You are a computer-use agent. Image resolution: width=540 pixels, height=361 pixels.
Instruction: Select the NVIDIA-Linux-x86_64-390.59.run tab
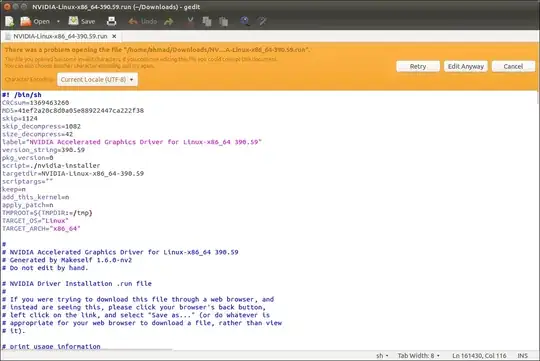tap(60, 36)
